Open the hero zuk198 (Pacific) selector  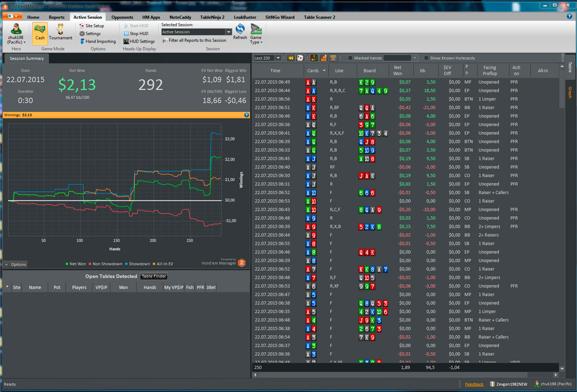pyautogui.click(x=16, y=34)
